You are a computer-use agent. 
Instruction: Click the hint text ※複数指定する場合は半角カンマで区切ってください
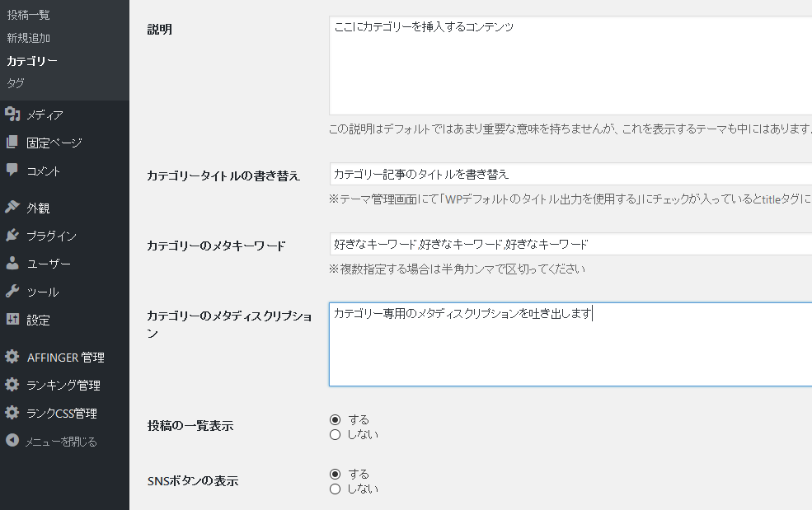(457, 269)
